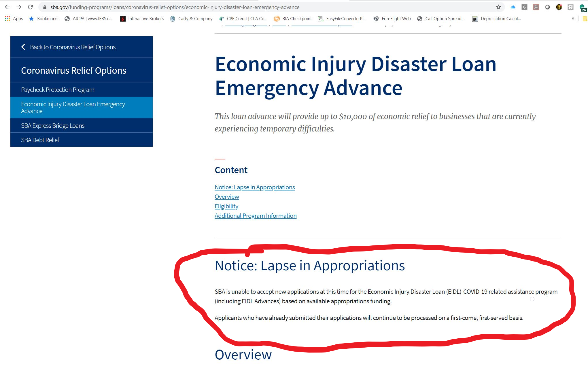Bookmark this page with star icon
588x368 pixels.
(x=498, y=7)
